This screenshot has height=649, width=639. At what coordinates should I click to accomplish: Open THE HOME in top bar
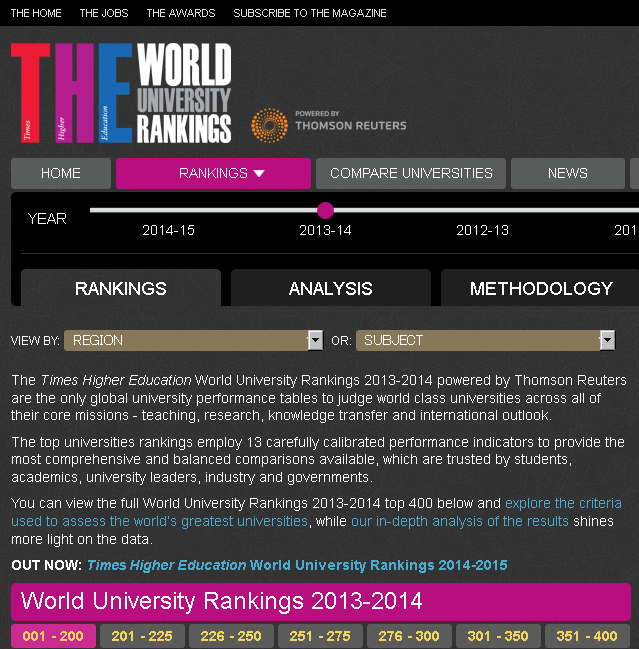(x=36, y=13)
